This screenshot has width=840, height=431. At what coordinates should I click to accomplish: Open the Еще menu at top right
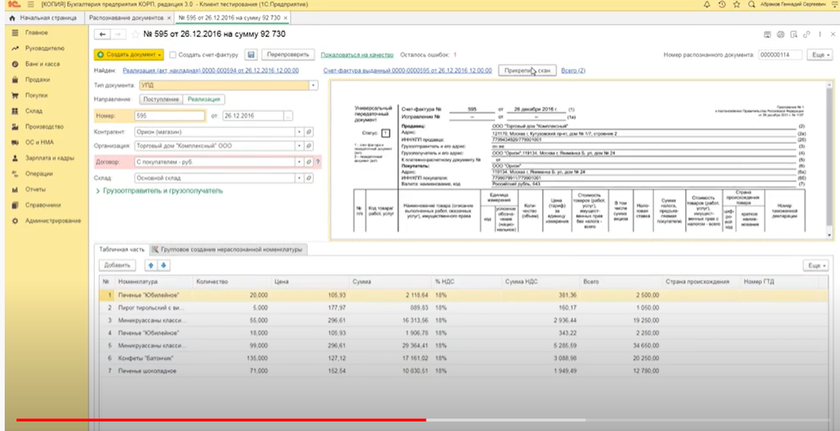[818, 54]
